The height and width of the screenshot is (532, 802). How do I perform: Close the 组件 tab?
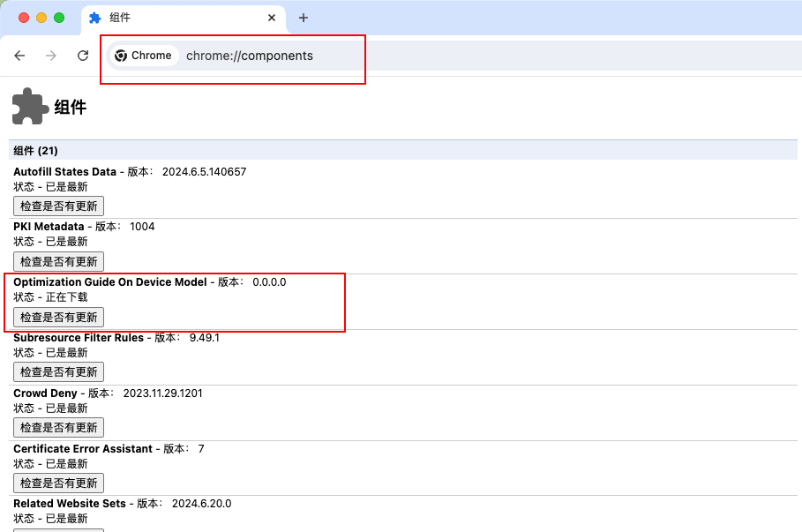pos(272,18)
